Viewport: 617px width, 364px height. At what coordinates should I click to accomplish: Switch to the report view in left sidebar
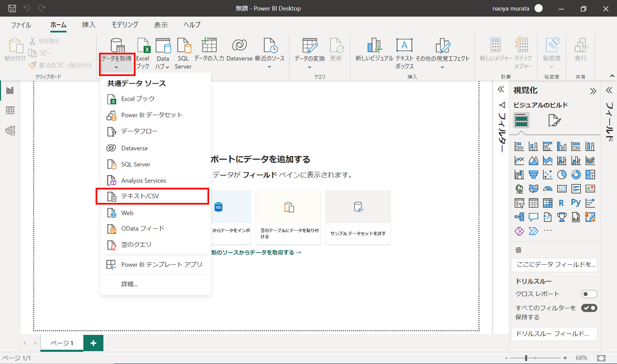coord(10,90)
